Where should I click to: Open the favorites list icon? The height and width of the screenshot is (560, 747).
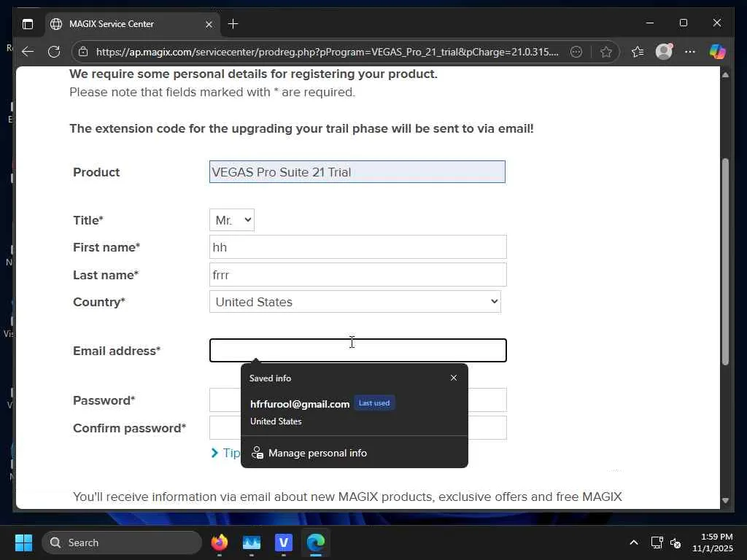coord(638,52)
